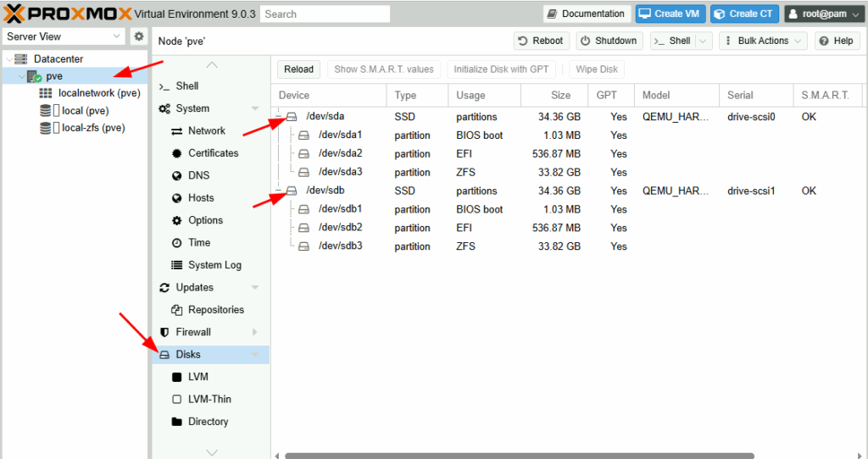Click the menu scroll-down arrow

[x=211, y=452]
